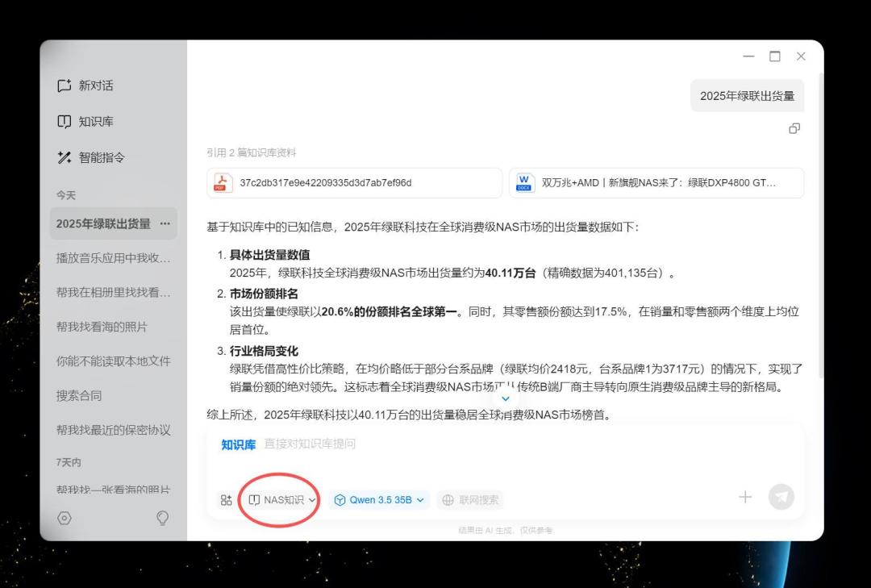The width and height of the screenshot is (871, 588).
Task: Click the 知识库 tag in input box
Action: click(x=238, y=444)
